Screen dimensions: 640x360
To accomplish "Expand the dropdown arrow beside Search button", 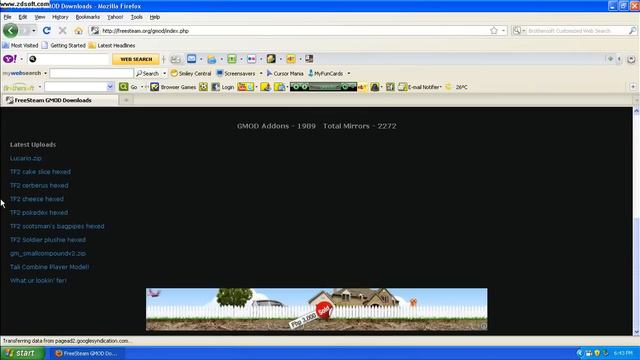I will [164, 73].
